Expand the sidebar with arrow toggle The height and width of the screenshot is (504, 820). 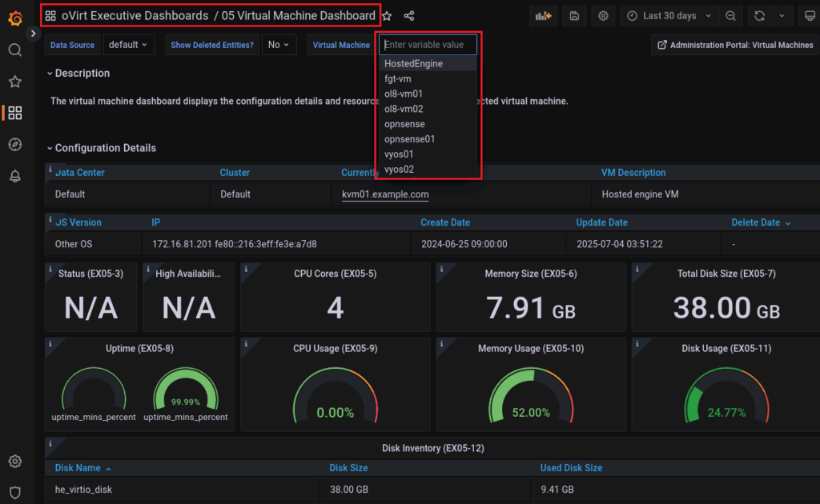pyautogui.click(x=33, y=34)
